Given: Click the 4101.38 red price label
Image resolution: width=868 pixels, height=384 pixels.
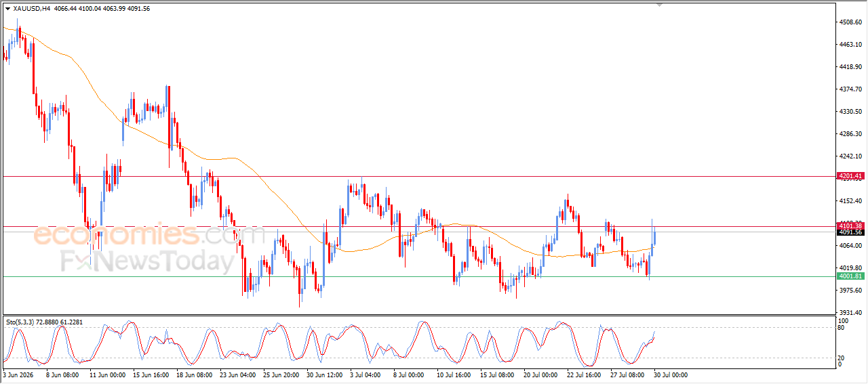Looking at the screenshot, I should pyautogui.click(x=850, y=226).
